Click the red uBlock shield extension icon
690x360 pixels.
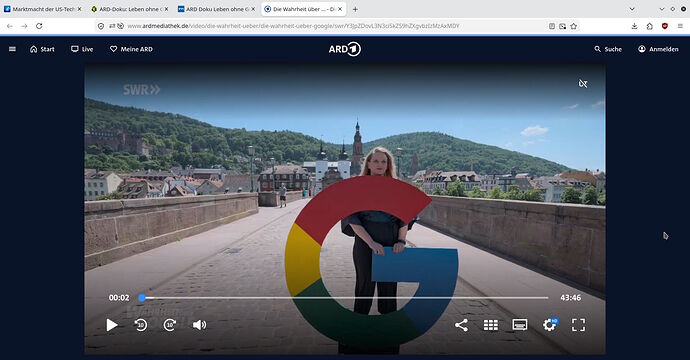(x=664, y=26)
